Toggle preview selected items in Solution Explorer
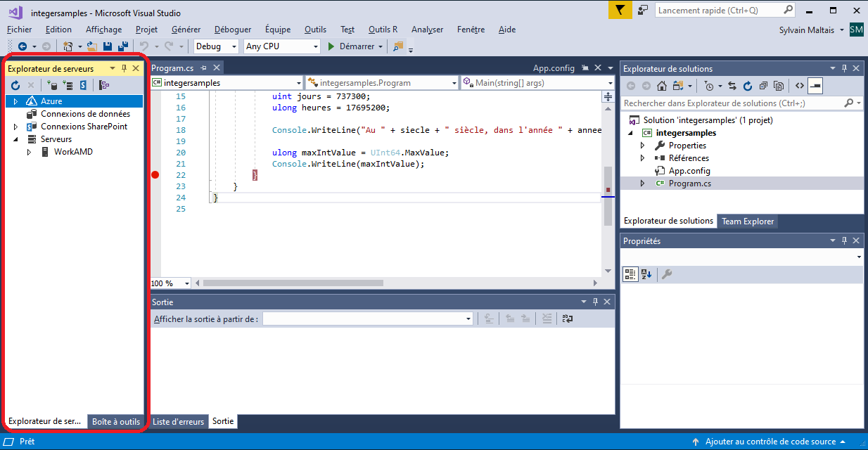 815,86
